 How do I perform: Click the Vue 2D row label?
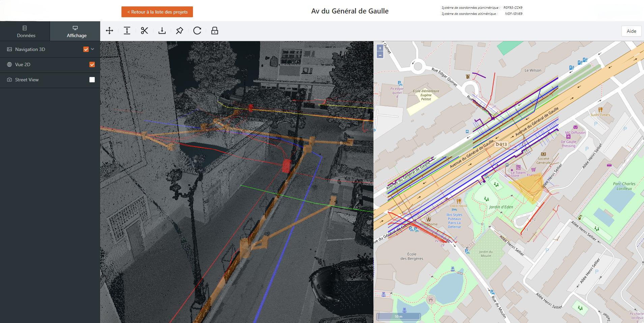[x=23, y=64]
